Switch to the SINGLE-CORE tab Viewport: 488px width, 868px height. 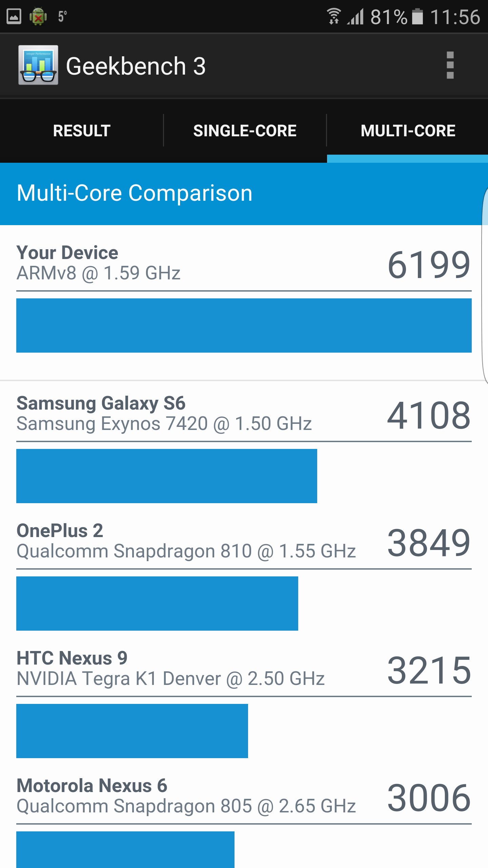245,131
